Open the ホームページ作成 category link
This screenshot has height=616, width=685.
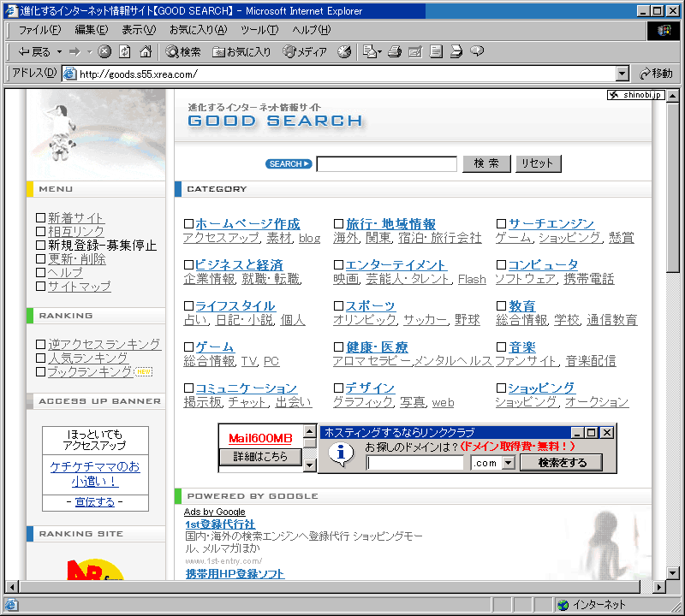point(247,224)
